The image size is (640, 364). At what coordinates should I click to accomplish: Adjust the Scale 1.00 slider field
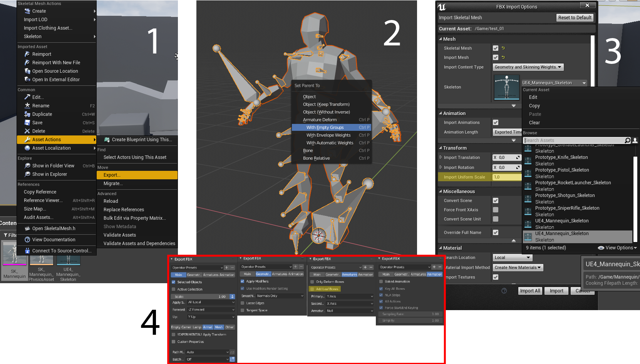point(200,297)
